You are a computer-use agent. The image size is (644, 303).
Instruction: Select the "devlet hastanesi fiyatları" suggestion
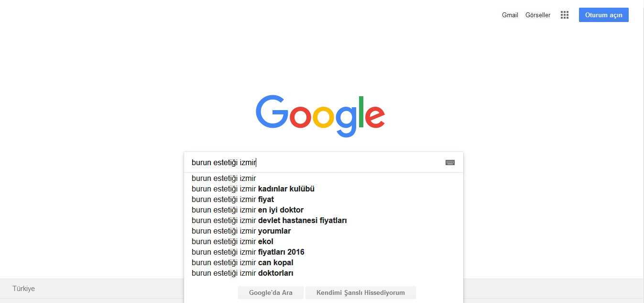(324, 221)
